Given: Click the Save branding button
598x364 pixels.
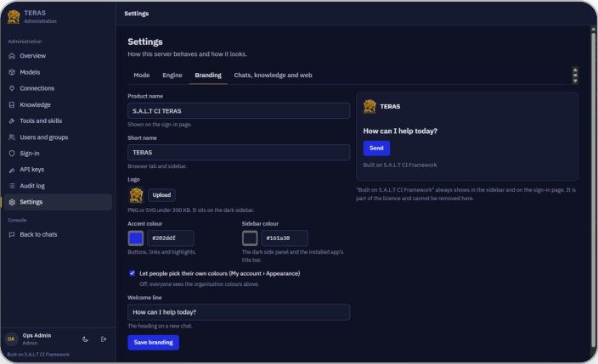Looking at the screenshot, I should coord(153,342).
